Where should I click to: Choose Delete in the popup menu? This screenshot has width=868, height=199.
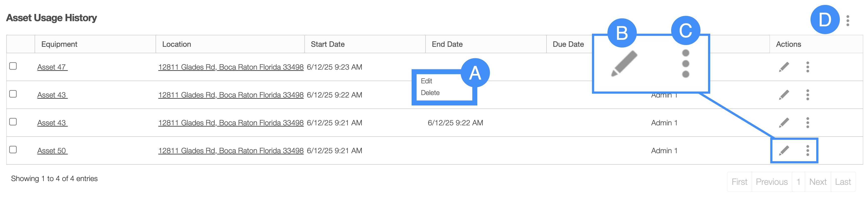430,93
